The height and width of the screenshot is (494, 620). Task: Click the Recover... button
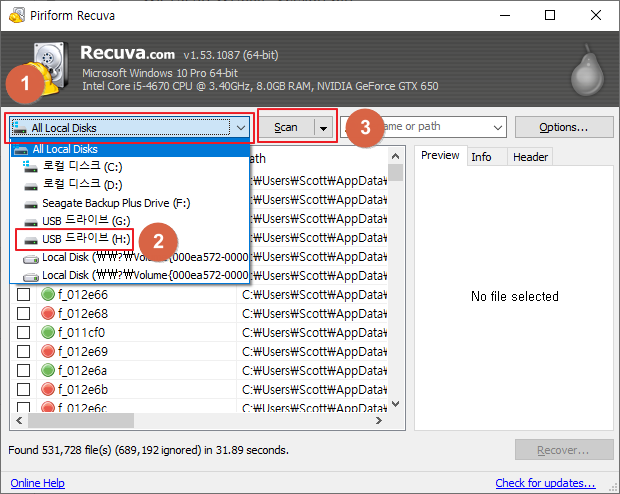(564, 450)
